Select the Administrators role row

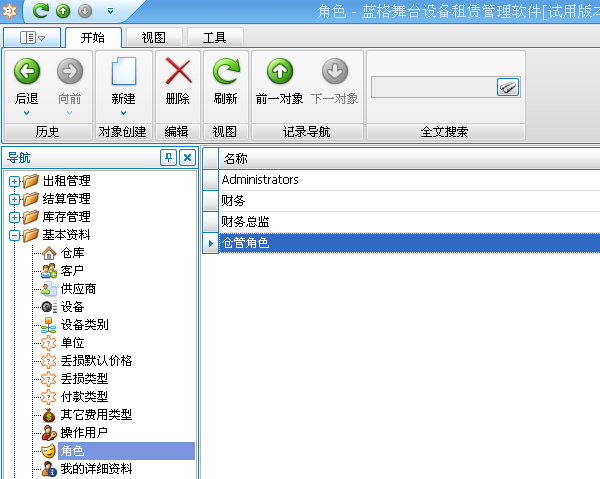pos(409,179)
